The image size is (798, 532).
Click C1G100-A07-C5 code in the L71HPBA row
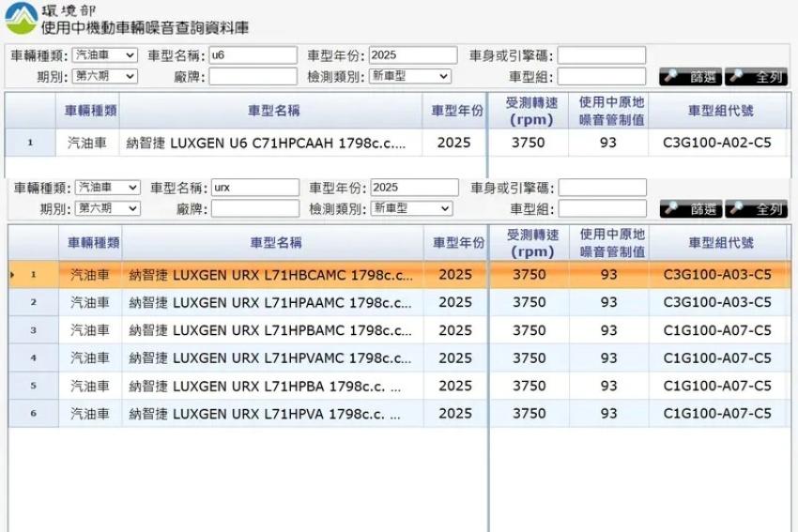[x=717, y=386]
